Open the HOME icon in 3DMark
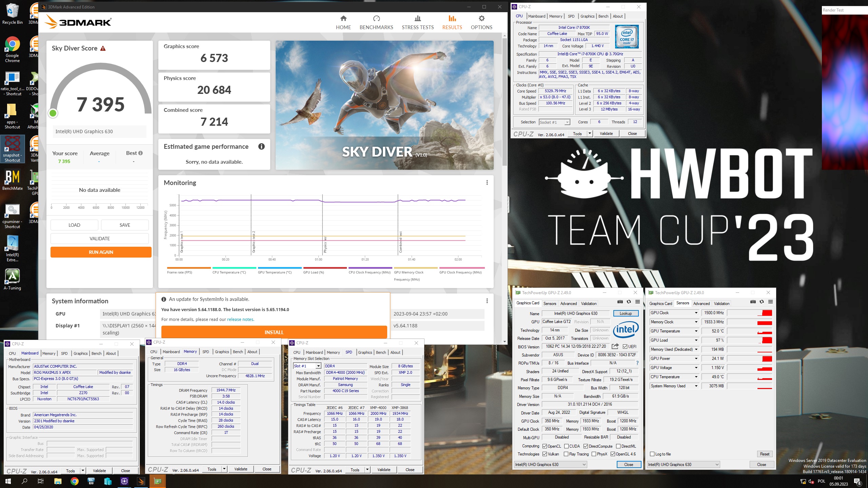Image resolution: width=868 pixels, height=488 pixels. tap(343, 19)
